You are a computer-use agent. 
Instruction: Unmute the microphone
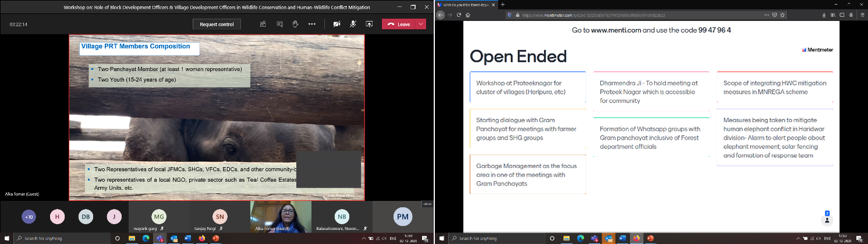coord(353,24)
